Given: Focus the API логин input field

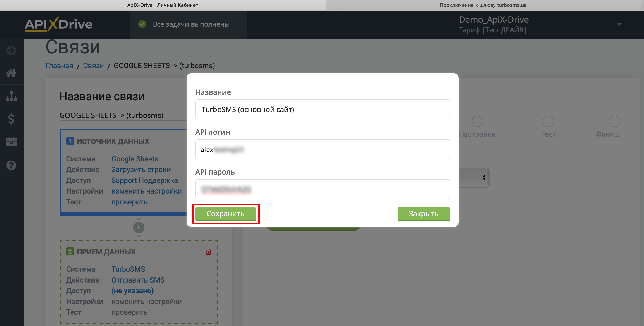Looking at the screenshot, I should (322, 149).
